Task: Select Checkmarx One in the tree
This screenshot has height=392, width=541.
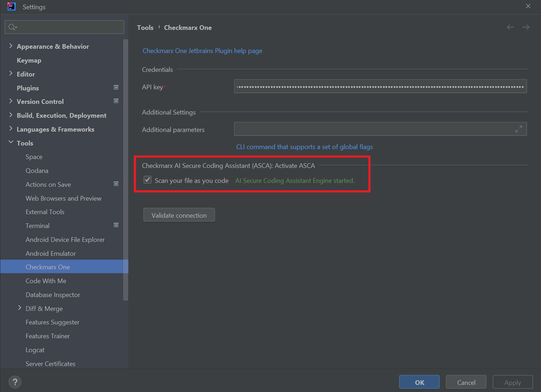Action: [x=48, y=267]
